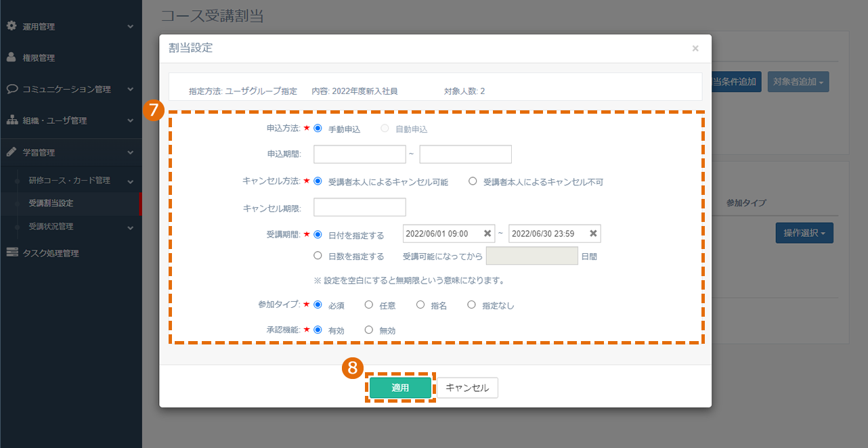Choose 日数を指定する radio button
This screenshot has height=448, width=868.
tap(318, 256)
